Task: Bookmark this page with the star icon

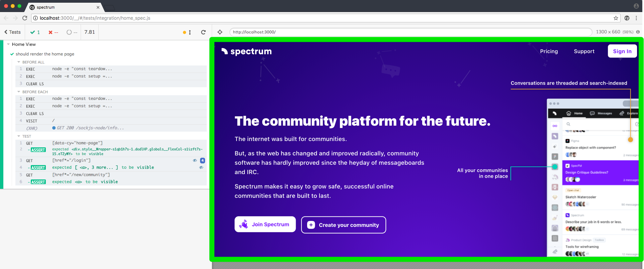Action: point(616,18)
